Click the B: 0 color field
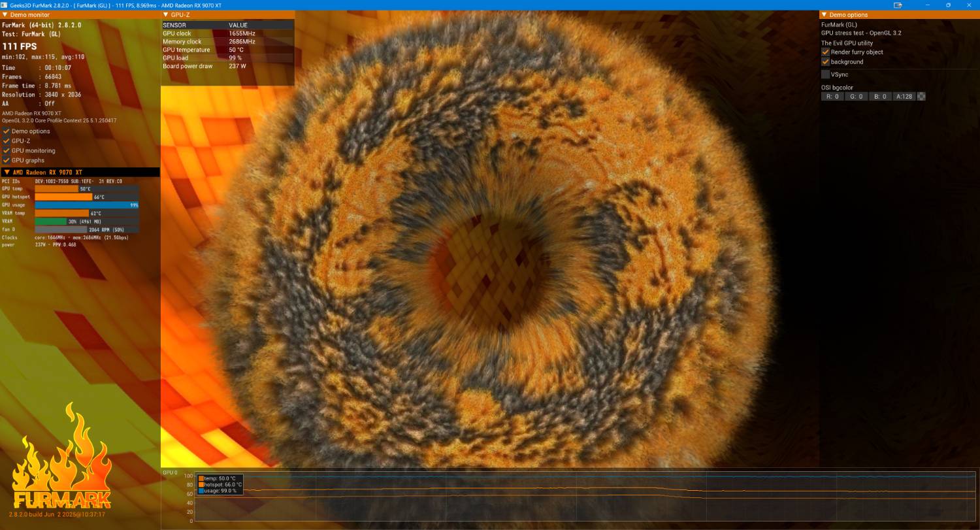Screen dimensions: 980x530 click(881, 97)
